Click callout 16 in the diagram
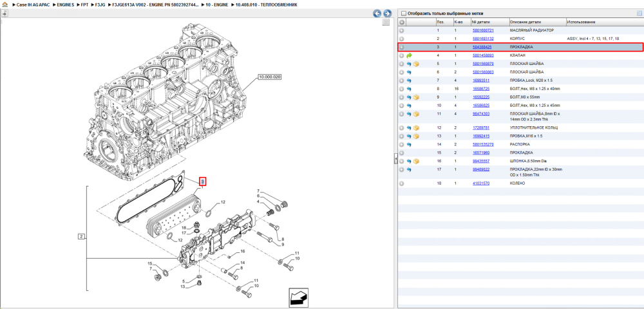644x309 pixels. [x=243, y=251]
